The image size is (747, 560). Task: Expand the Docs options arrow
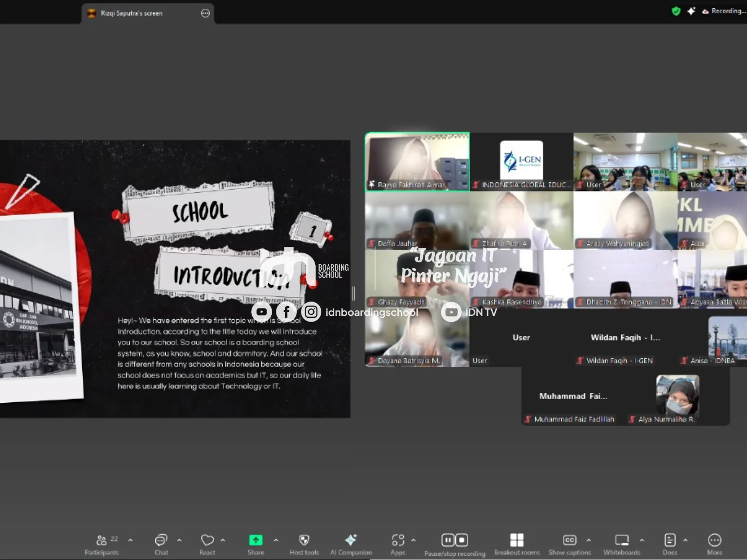[685, 540]
